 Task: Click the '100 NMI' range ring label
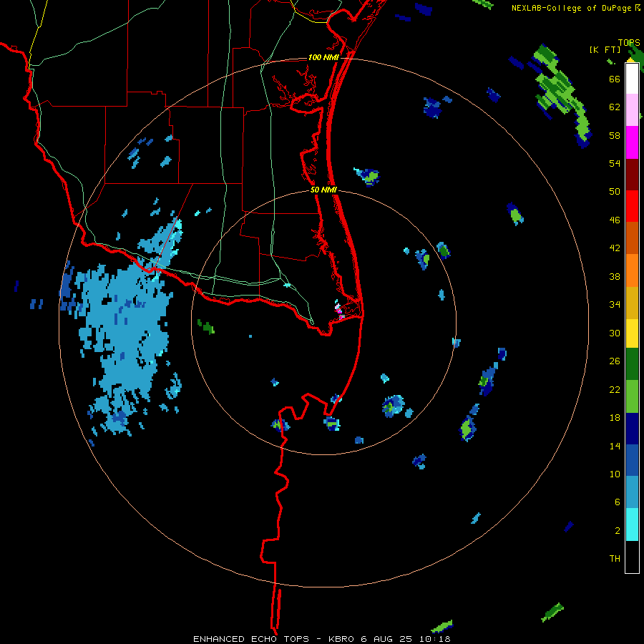[323, 57]
